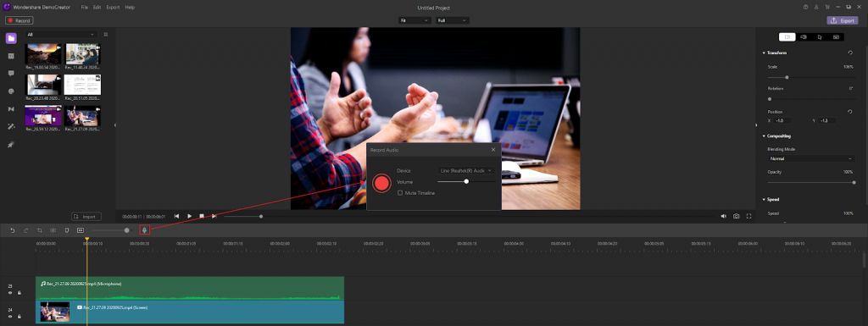Click the microphone voiceover icon in timeline toolbar
Screen dimensions: 868x326
point(144,229)
